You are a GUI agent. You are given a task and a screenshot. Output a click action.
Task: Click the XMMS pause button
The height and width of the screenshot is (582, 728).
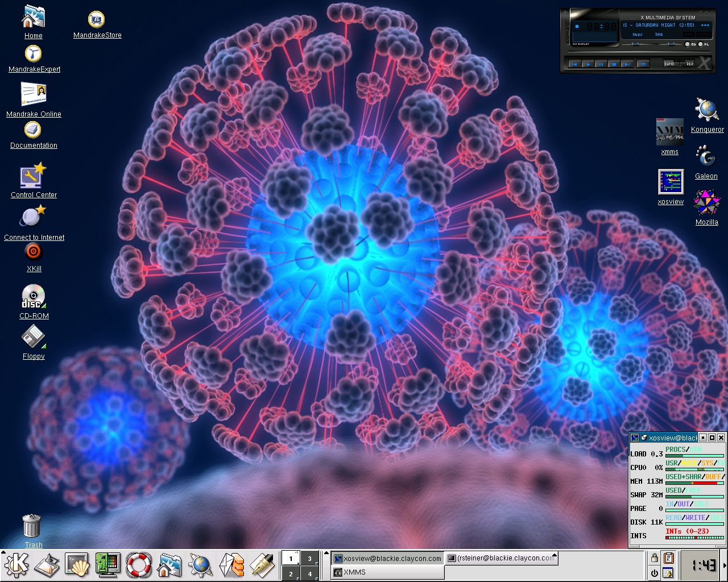601,64
